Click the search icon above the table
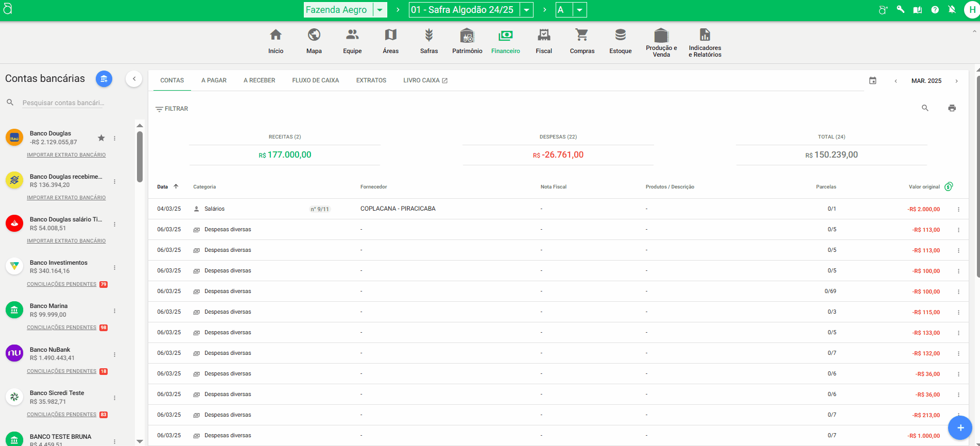Viewport: 980px width, 446px height. click(x=925, y=108)
